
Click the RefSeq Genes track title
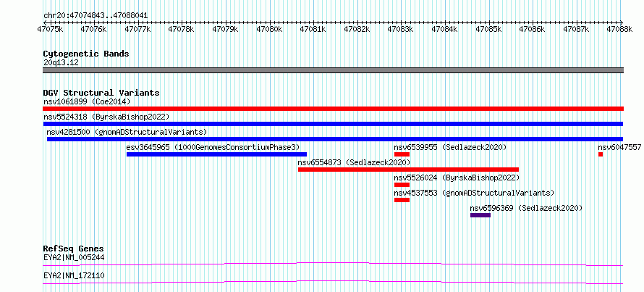click(x=74, y=249)
